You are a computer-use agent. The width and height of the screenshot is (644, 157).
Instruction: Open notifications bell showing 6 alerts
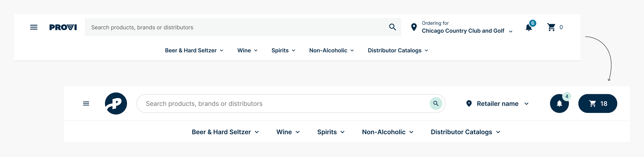coord(529,27)
